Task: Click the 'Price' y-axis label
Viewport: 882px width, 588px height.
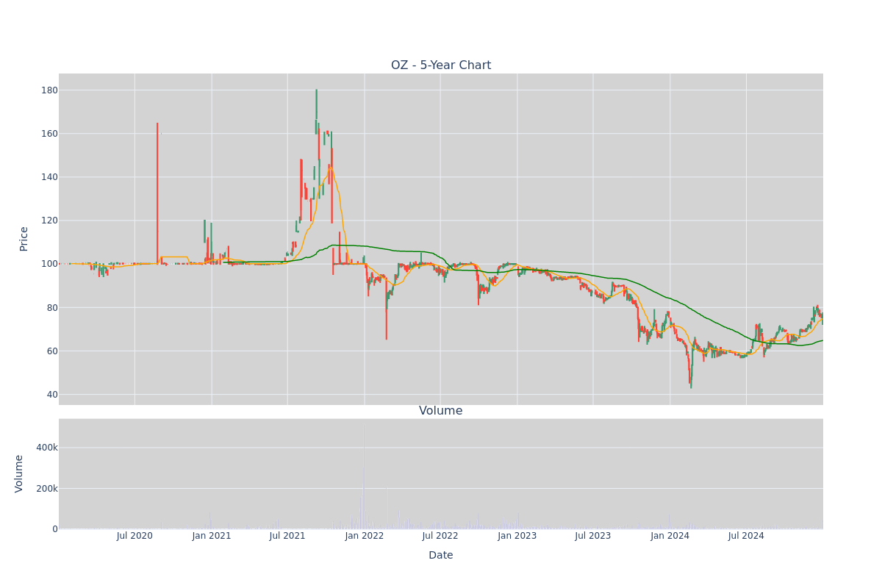Action: [x=24, y=239]
